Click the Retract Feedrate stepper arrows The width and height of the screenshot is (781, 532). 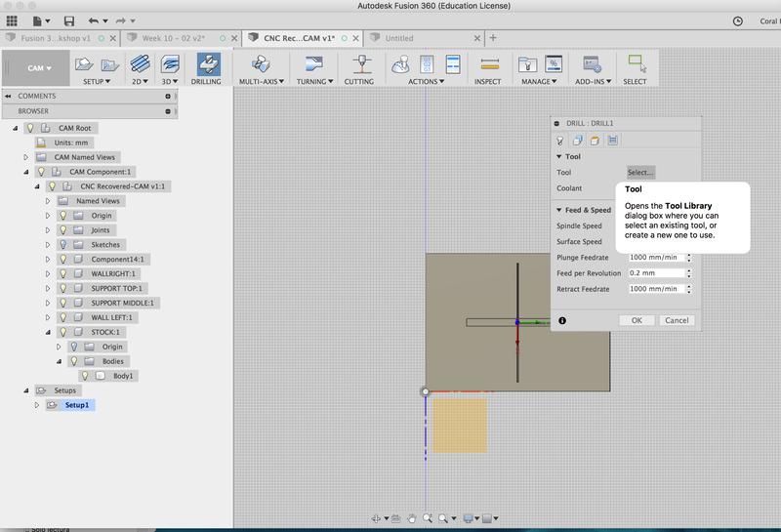689,289
